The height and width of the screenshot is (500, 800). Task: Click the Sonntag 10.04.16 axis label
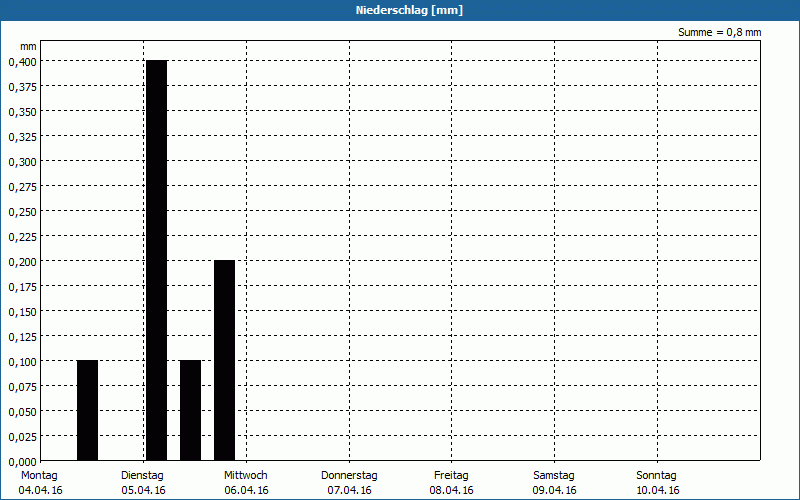tap(657, 483)
